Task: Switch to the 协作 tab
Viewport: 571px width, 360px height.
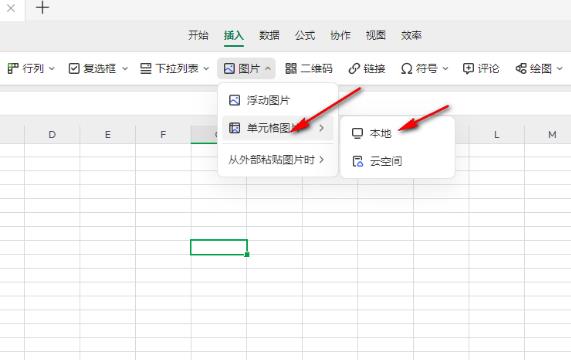Action: click(340, 35)
